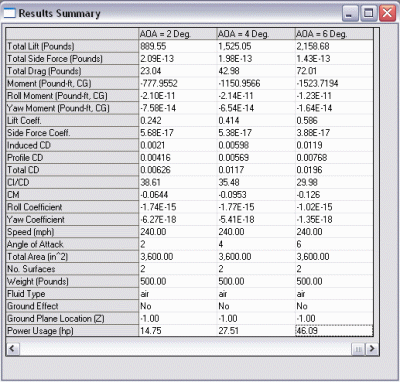400x382 pixels.
Task: Click the Induced CD value 0.0021
Action: [x=178, y=145]
